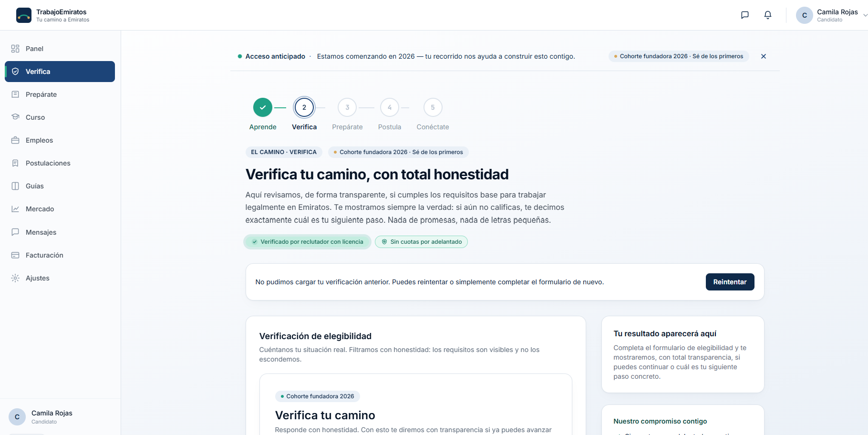Image resolution: width=868 pixels, height=435 pixels.
Task: Open Ajustes from the sidebar
Action: pos(60,278)
